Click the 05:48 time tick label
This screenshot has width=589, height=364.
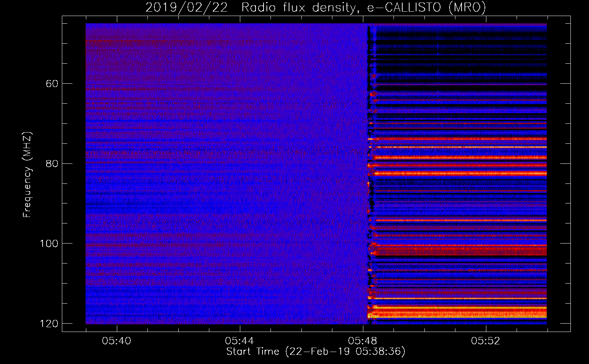tap(363, 341)
